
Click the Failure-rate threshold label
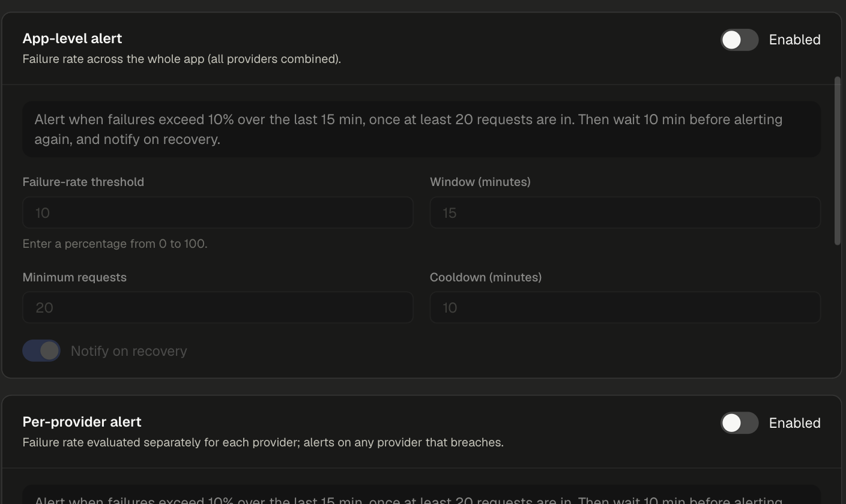[83, 182]
